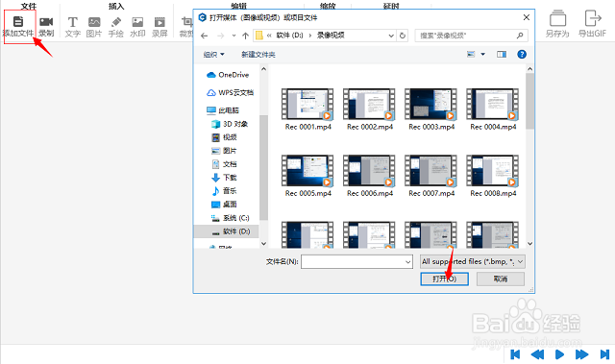Expand the address bar path dropdown
This screenshot has width=615, height=364.
tap(391, 36)
